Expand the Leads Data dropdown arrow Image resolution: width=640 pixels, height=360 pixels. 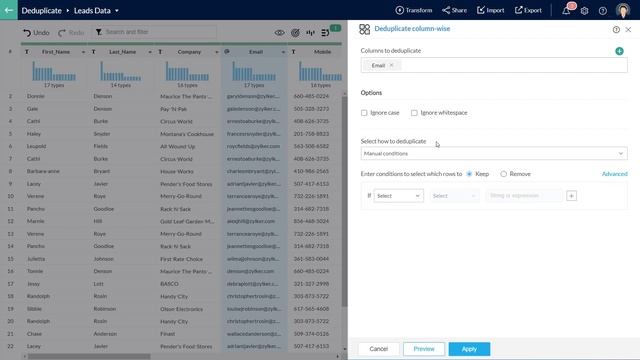117,11
